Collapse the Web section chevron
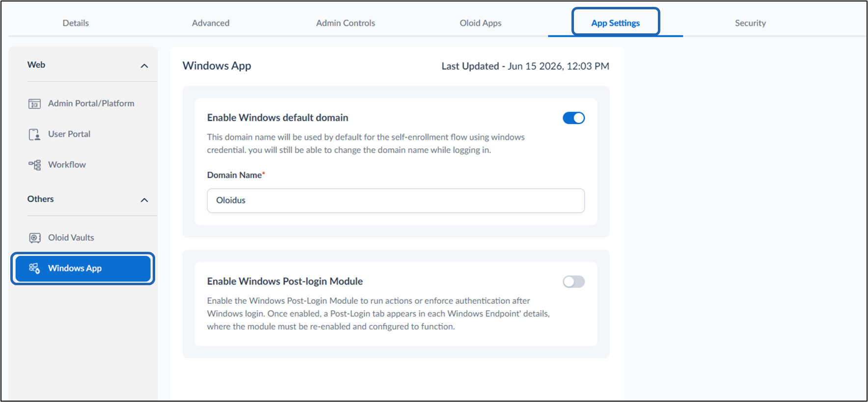Image resolution: width=868 pixels, height=402 pixels. (x=144, y=66)
